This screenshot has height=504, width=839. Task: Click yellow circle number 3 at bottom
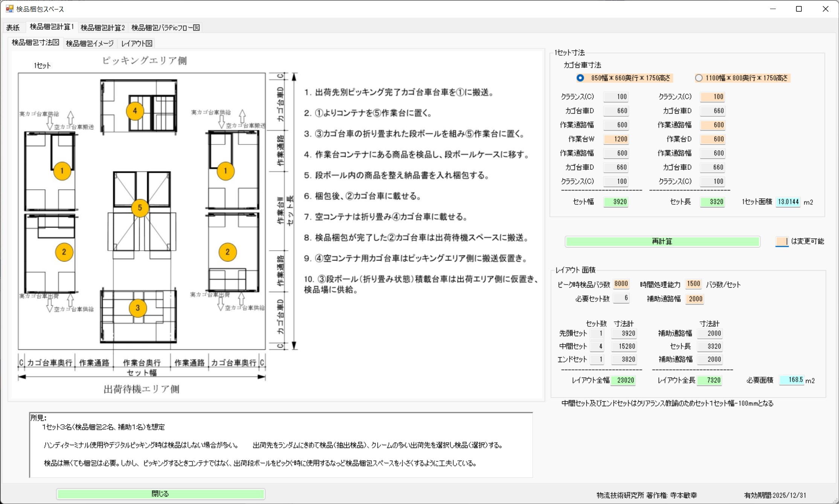tap(137, 308)
